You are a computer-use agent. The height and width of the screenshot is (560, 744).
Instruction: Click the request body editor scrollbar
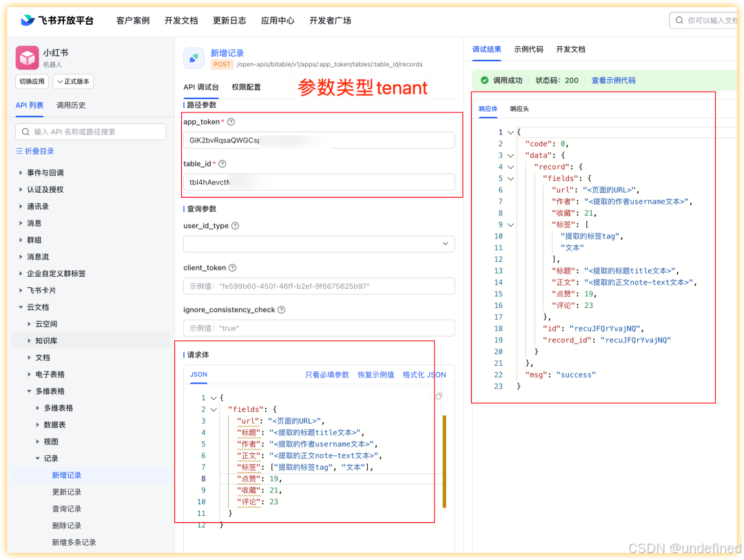pyautogui.click(x=444, y=462)
